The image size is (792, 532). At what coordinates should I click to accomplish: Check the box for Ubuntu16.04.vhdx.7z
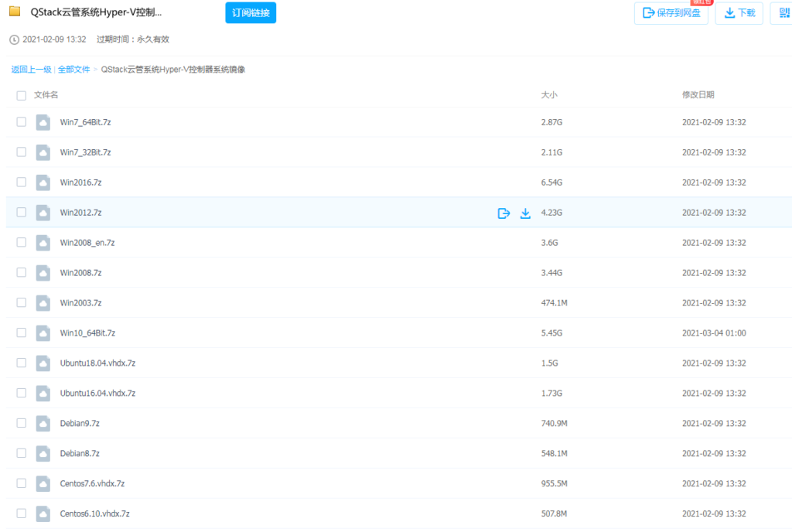click(x=21, y=393)
